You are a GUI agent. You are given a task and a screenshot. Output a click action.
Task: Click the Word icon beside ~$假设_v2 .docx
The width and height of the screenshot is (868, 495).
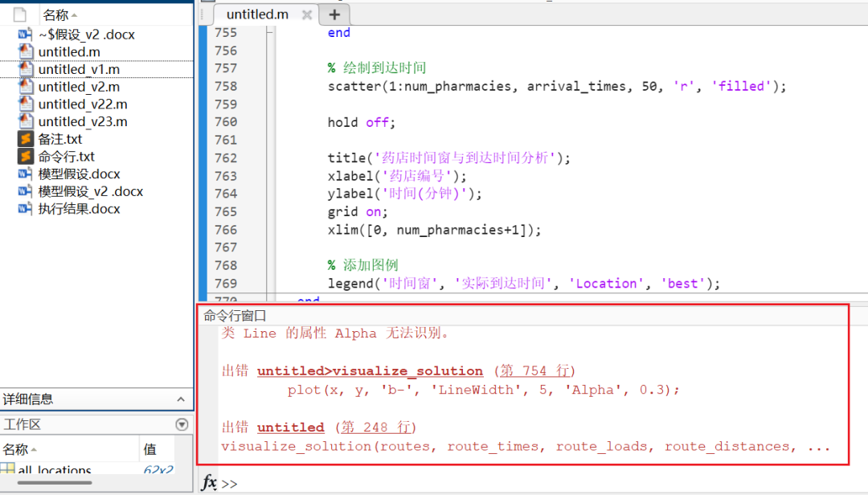[25, 35]
